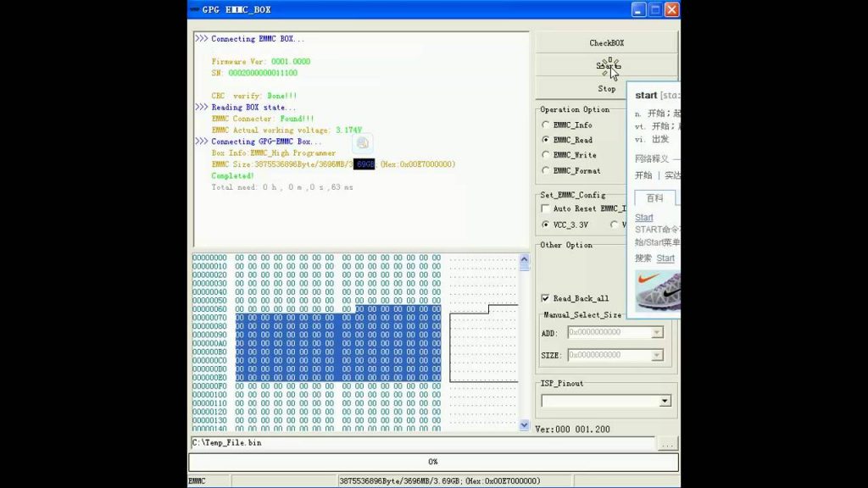
Task: Click the CheckBOX button
Action: tap(606, 42)
